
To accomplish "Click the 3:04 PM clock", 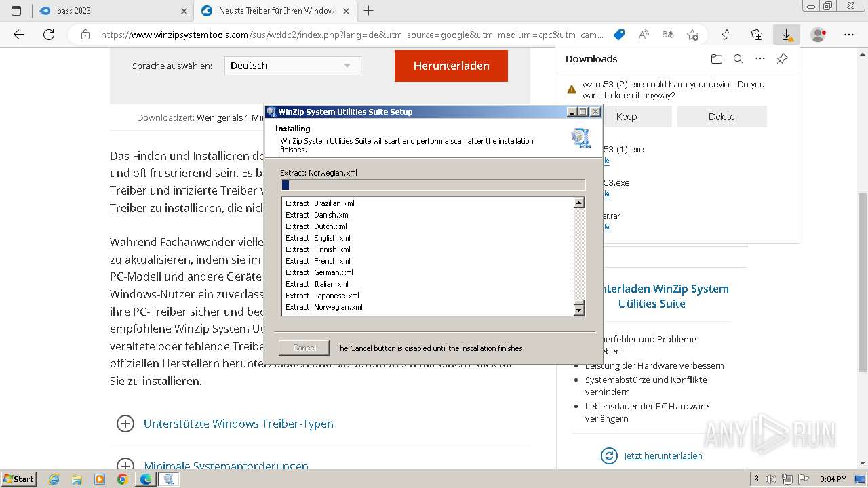I will [833, 479].
